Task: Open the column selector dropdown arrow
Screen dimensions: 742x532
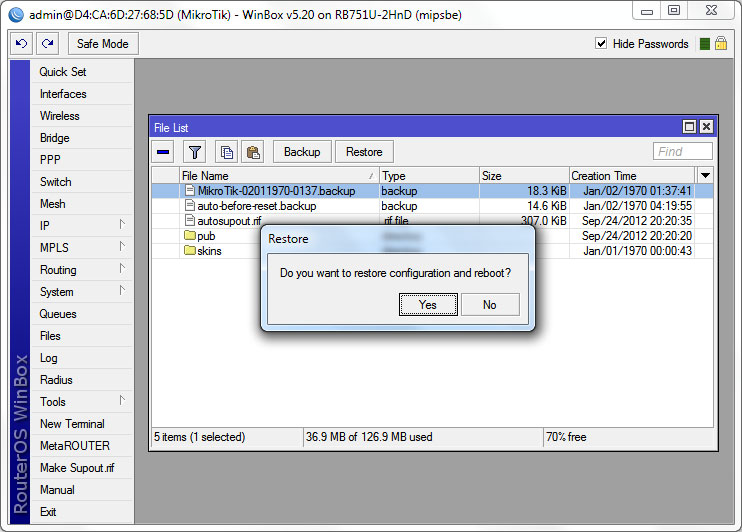Action: coord(705,175)
